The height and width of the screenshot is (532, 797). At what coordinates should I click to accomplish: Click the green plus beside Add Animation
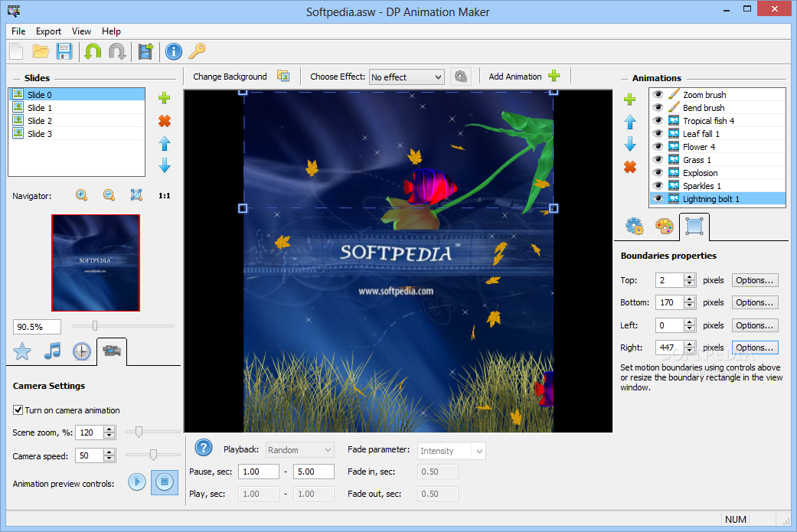554,77
